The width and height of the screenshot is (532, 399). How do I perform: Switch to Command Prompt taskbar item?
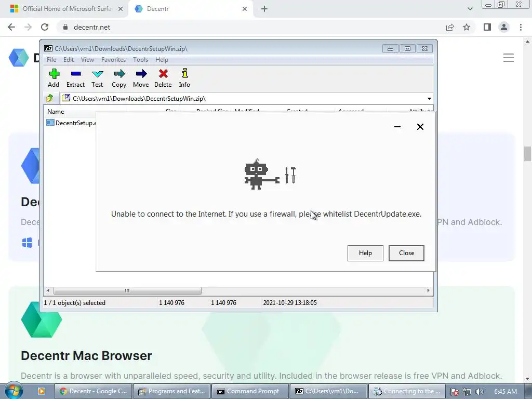pyautogui.click(x=250, y=391)
